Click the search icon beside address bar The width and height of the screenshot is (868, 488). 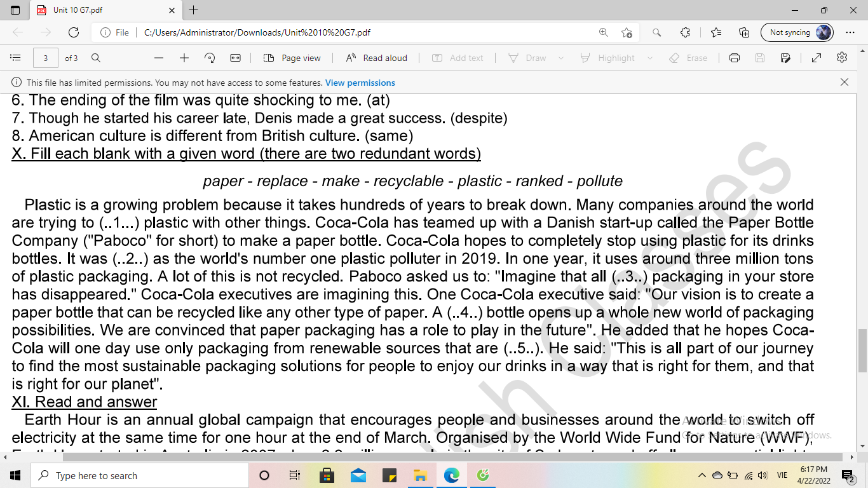click(657, 32)
